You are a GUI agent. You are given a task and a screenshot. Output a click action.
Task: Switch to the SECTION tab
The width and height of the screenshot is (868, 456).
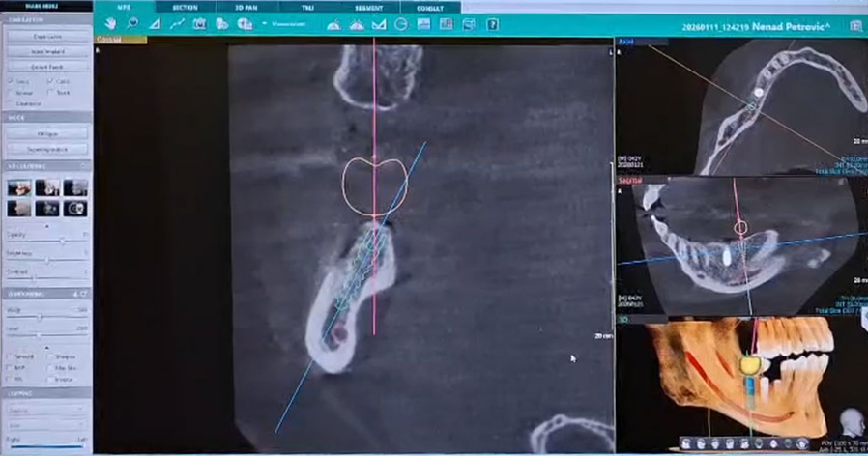point(186,8)
